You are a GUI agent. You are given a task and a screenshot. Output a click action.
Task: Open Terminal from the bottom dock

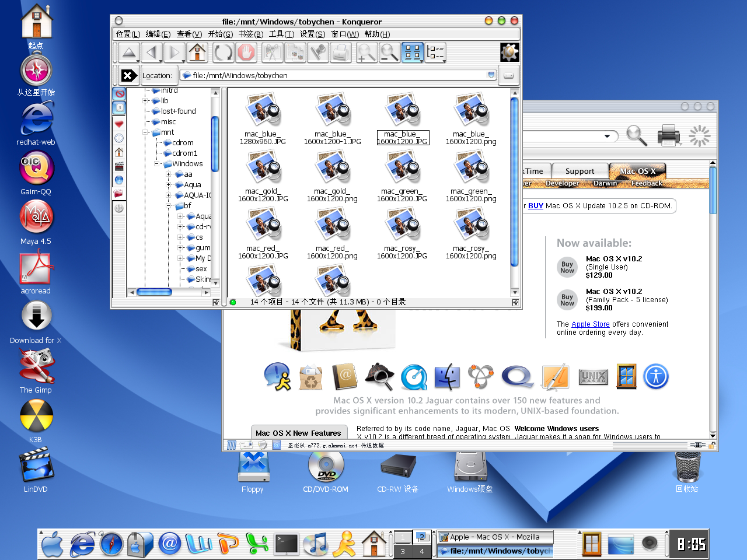pyautogui.click(x=287, y=544)
